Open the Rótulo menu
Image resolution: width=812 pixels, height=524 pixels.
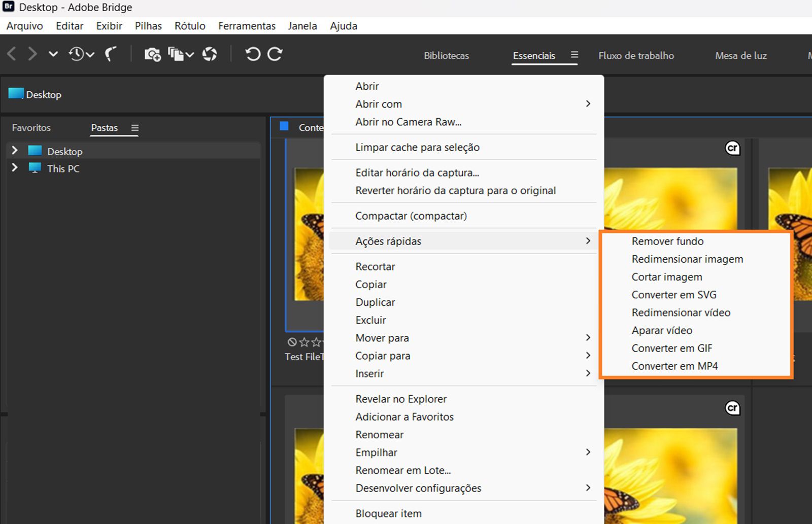pyautogui.click(x=190, y=26)
